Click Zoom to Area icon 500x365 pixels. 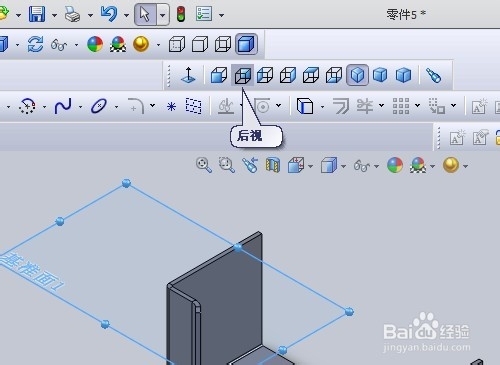click(227, 165)
